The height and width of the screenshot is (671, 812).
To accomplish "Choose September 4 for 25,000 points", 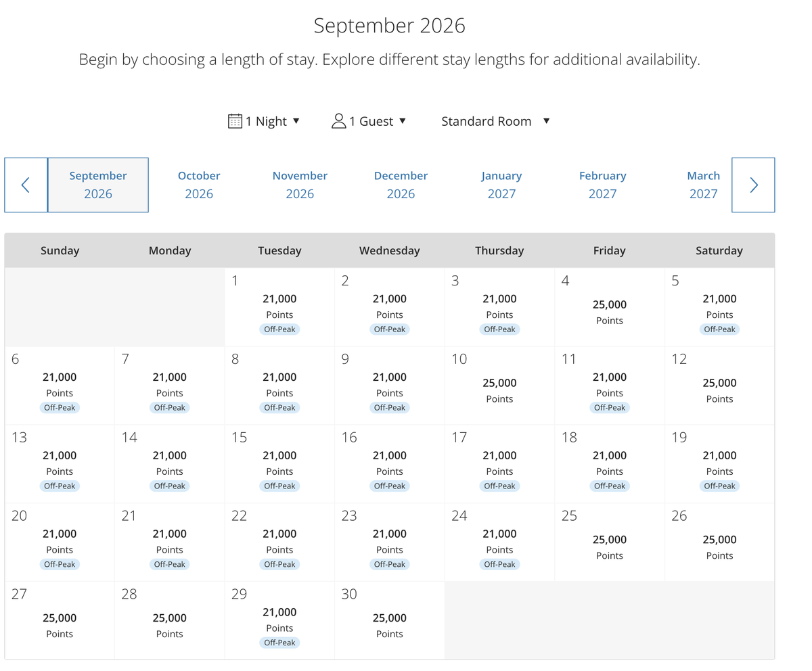I will pos(609,308).
